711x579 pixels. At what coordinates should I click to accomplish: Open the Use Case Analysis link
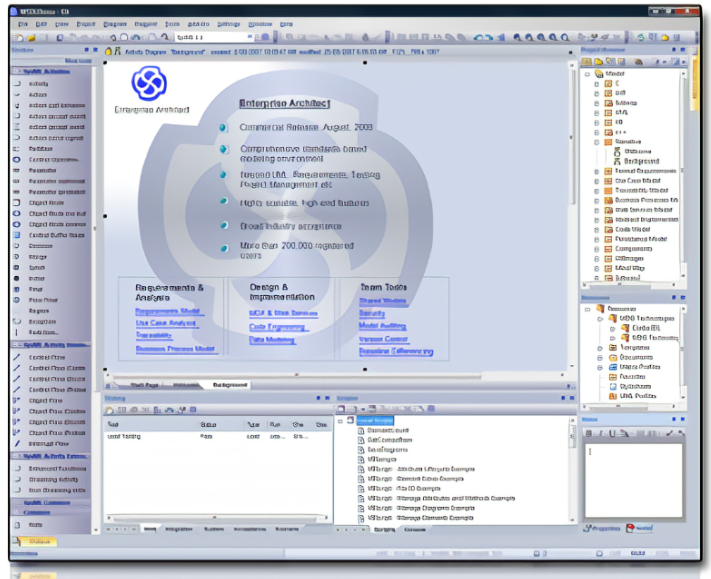pos(166,323)
